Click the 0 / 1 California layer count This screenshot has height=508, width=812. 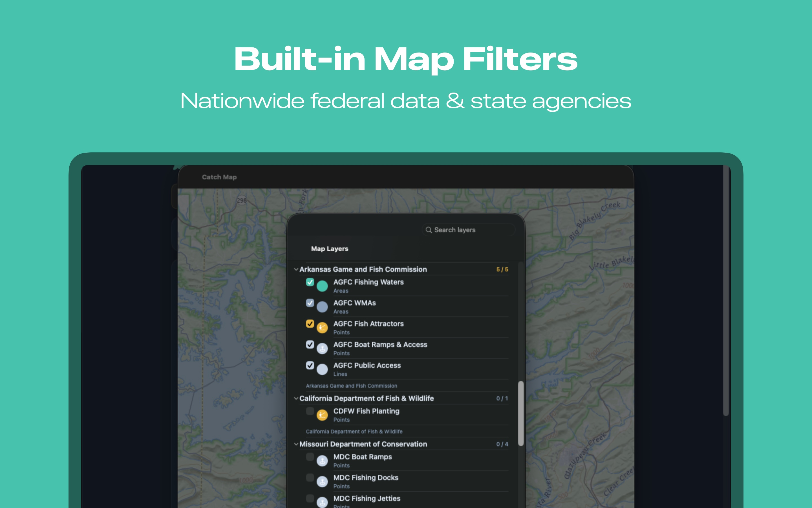pos(502,398)
